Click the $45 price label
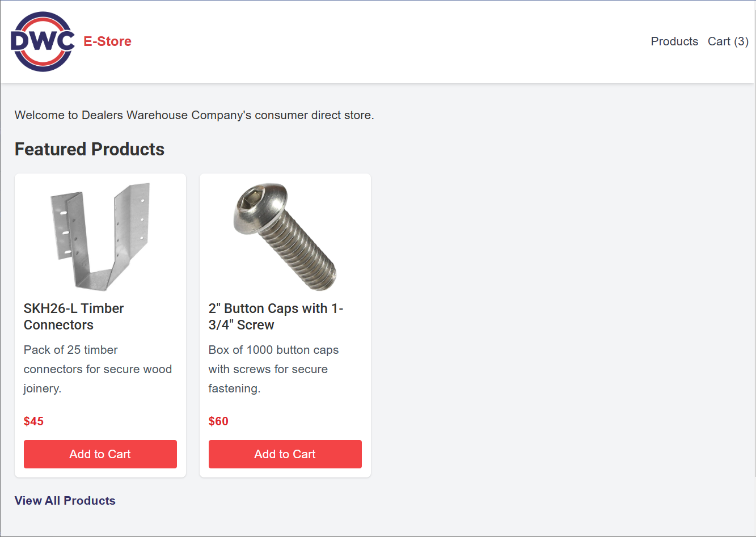This screenshot has height=537, width=756. coord(34,421)
